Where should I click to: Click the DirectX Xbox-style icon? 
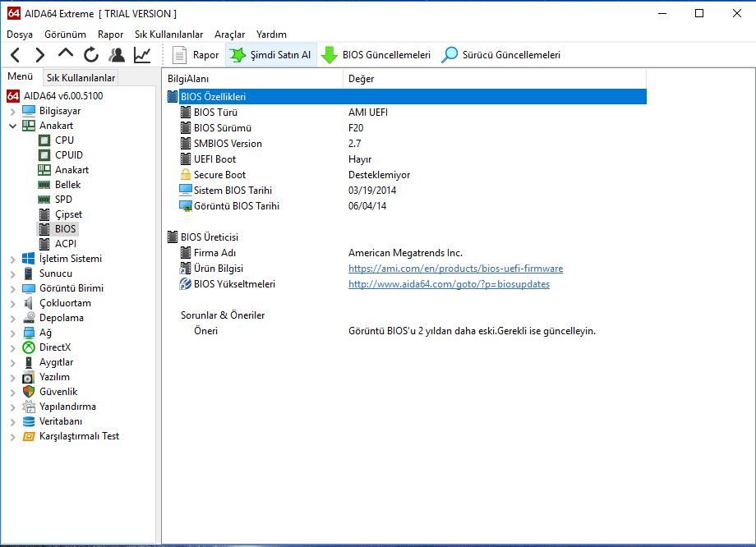(29, 347)
